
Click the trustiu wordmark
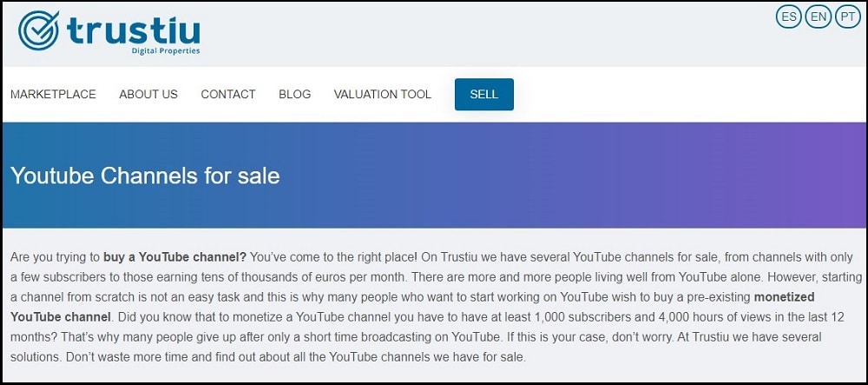(x=134, y=30)
